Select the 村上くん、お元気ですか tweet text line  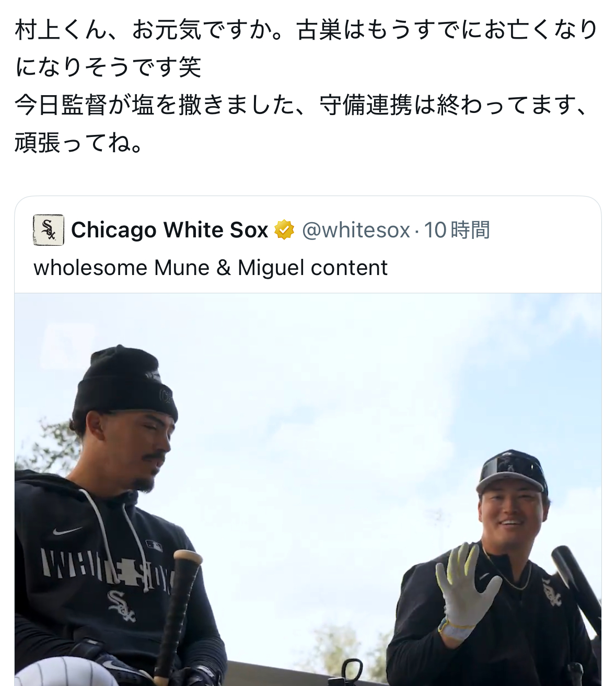pos(307,30)
